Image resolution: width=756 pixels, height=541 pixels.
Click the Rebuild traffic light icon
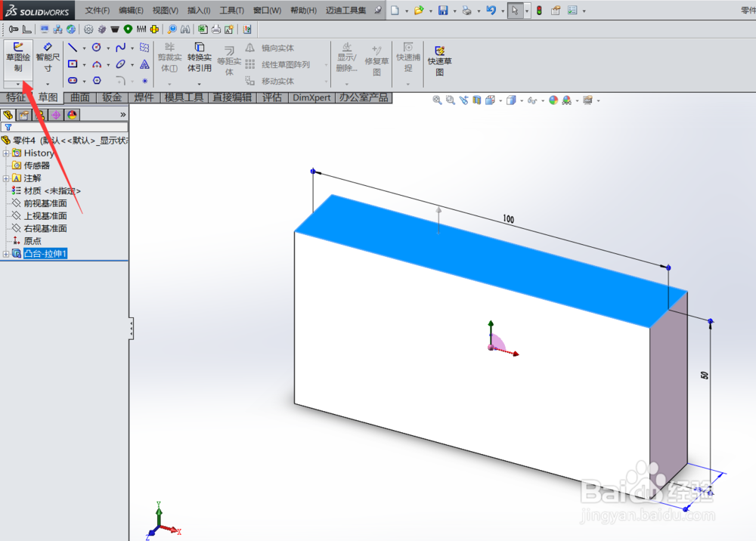539,10
